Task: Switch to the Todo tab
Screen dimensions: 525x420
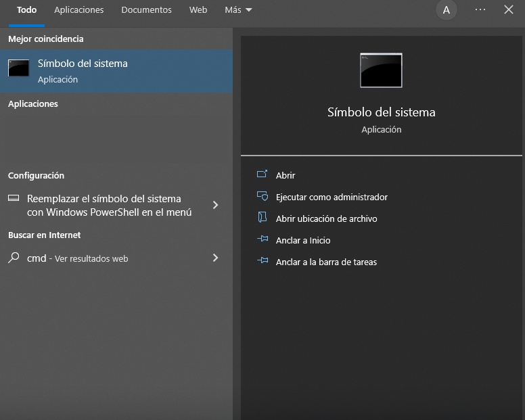Action: coord(26,10)
